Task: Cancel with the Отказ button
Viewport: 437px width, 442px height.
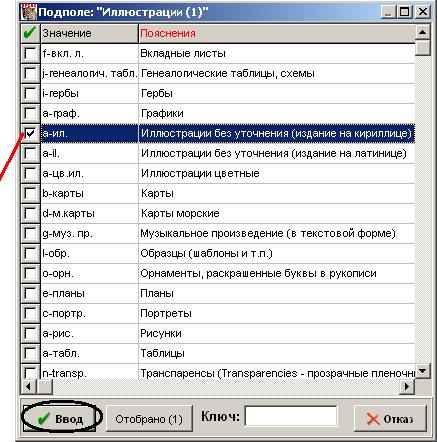Action: [390, 418]
